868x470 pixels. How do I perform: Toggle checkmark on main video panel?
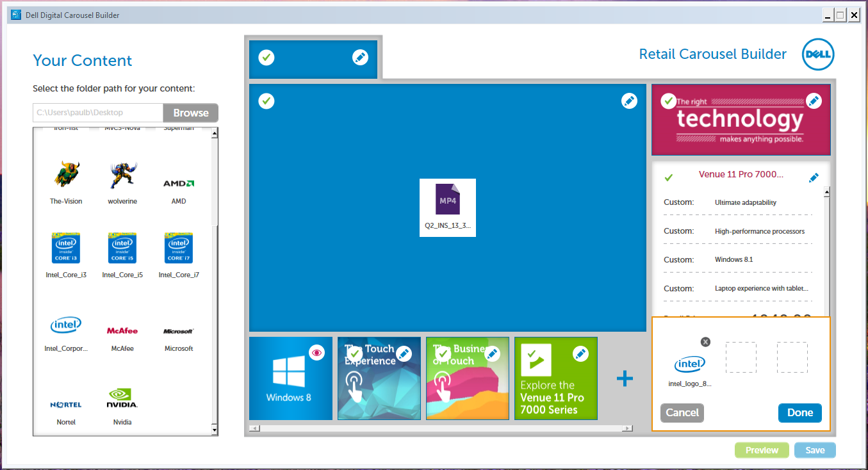coord(266,101)
